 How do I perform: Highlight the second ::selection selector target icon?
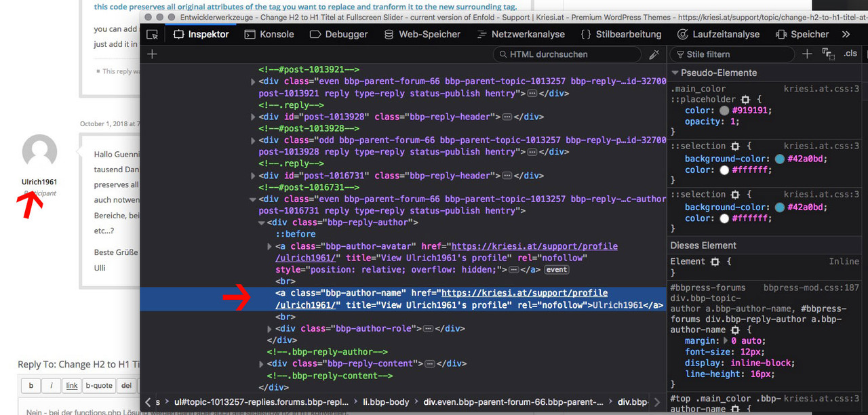[734, 195]
